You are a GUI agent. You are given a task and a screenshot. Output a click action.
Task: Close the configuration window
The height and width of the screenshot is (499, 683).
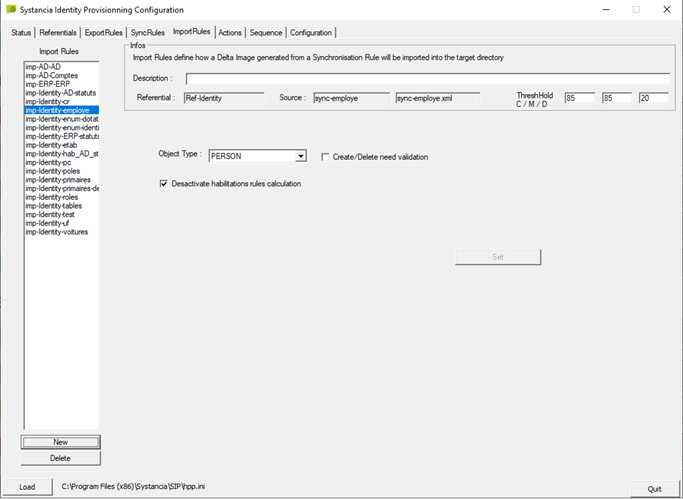coord(666,10)
